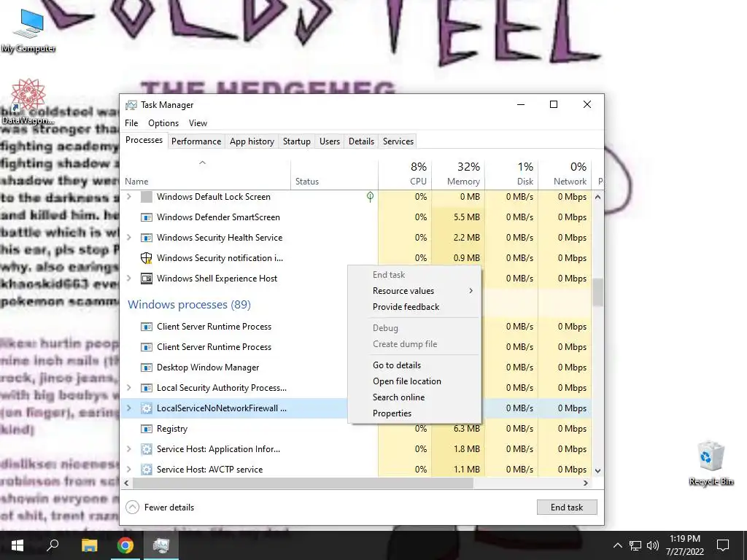Click Windows Default Lock Screen icon
The width and height of the screenshot is (747, 560).
[146, 197]
